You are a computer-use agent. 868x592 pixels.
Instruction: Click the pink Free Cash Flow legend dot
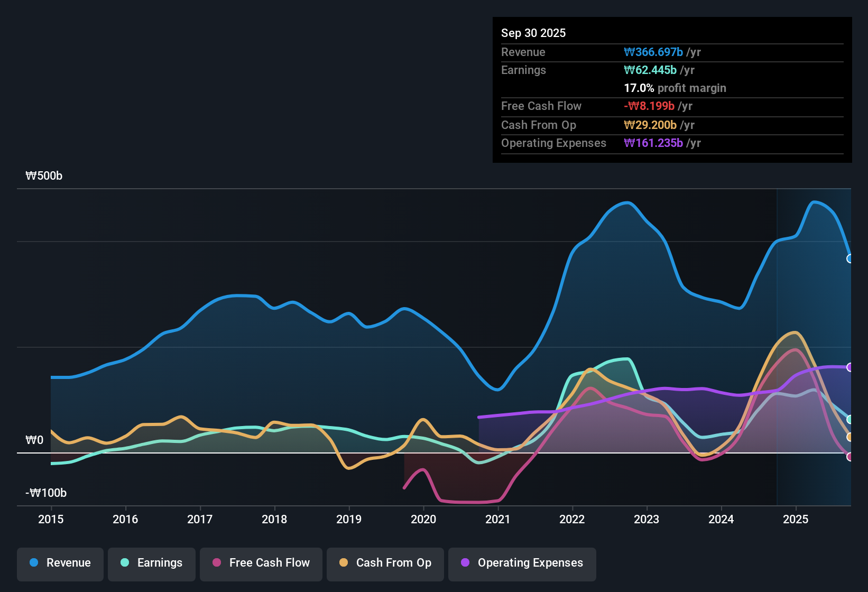(x=216, y=563)
